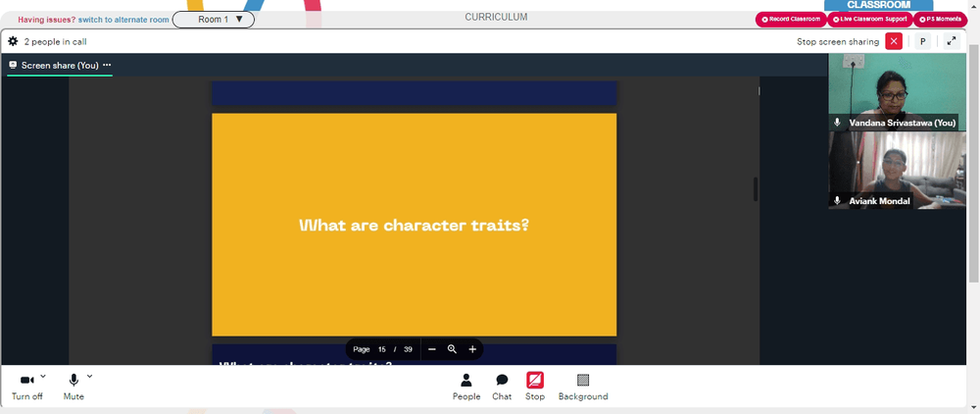Open the Room 1 dropdown
The image size is (980, 414).
[213, 20]
